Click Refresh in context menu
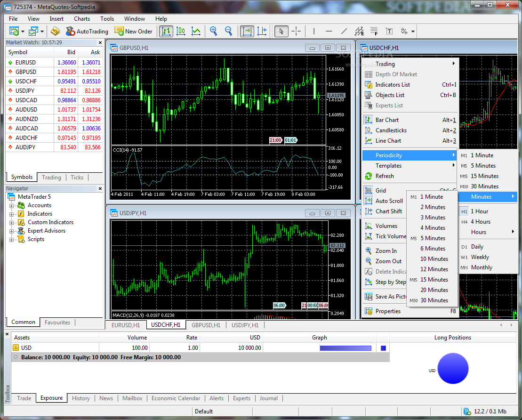Screen dimensions: 522x420 (410, 176)
